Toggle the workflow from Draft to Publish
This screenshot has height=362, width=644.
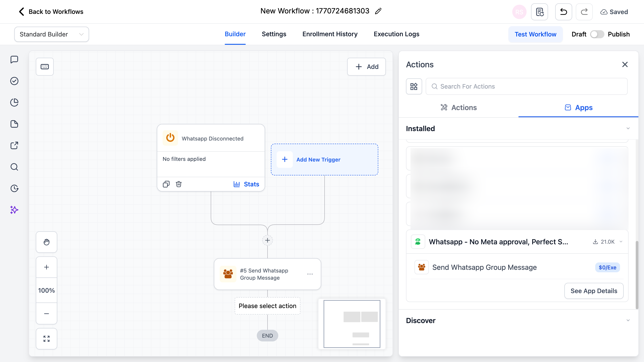[597, 34]
